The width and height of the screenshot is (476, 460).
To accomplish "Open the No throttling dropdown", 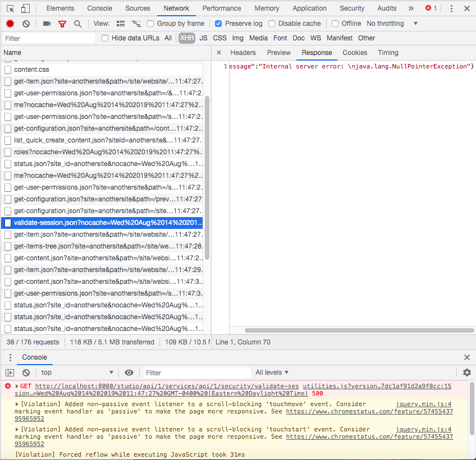I will tap(385, 23).
